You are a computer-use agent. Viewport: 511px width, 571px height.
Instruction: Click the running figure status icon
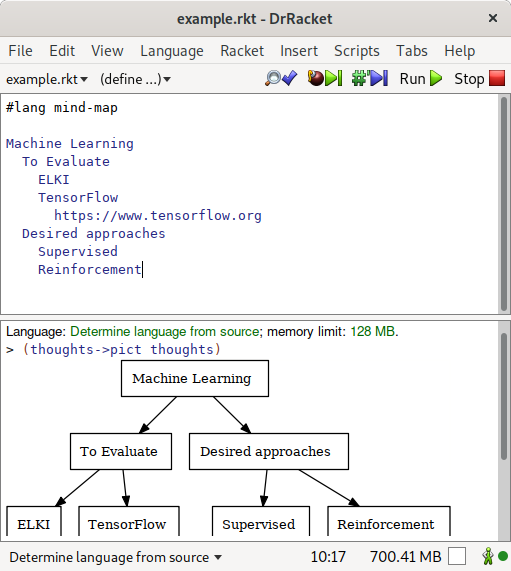(488, 556)
